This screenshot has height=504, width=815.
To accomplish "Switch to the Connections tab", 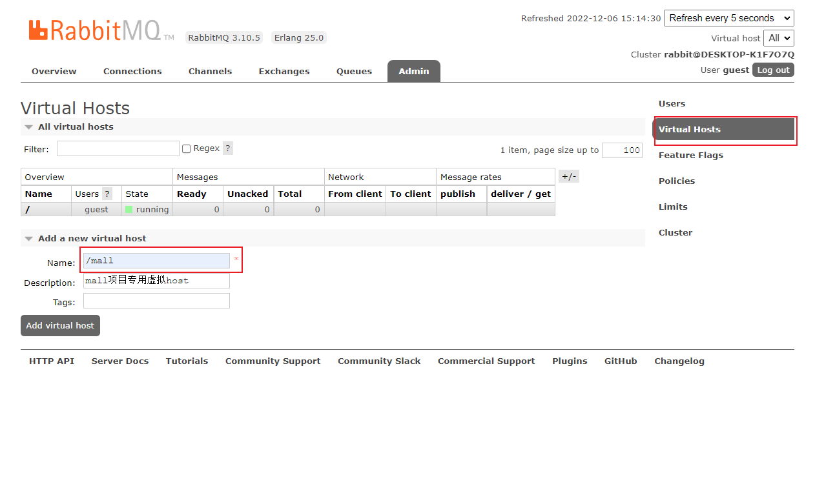I will (132, 71).
